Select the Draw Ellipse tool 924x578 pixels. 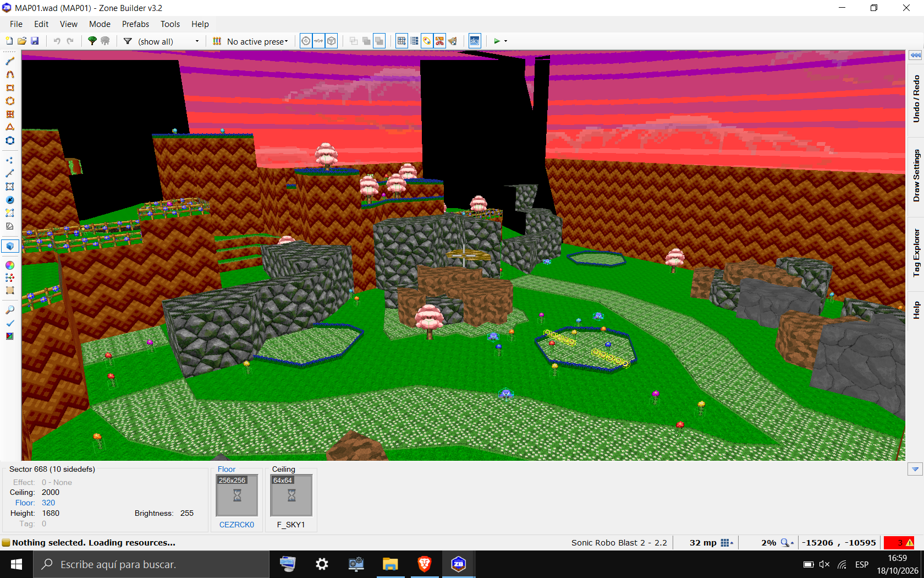(10, 101)
